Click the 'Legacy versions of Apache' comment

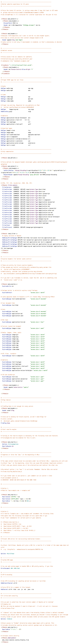coord(11,236)
